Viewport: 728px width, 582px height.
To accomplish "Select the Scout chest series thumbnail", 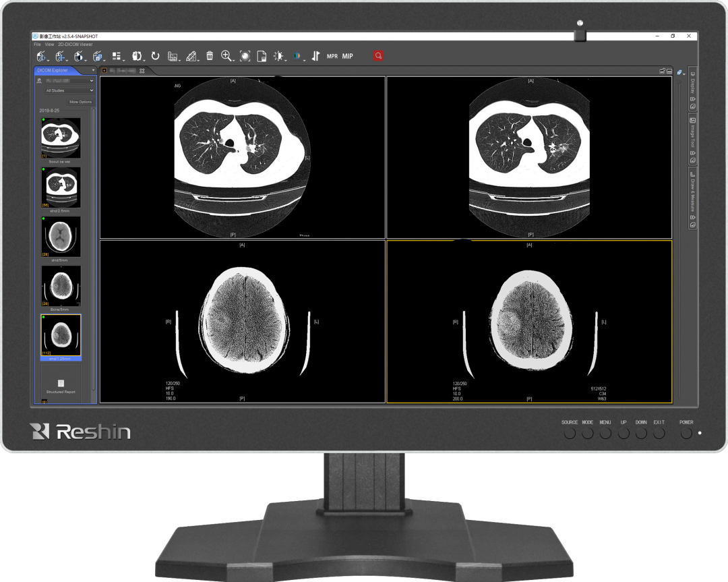I will 61,138.
